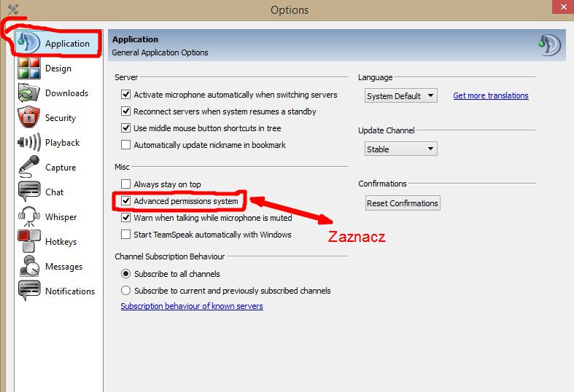Close the Options dialog
Image resolution: width=574 pixels, height=392 pixels.
pos(563,7)
